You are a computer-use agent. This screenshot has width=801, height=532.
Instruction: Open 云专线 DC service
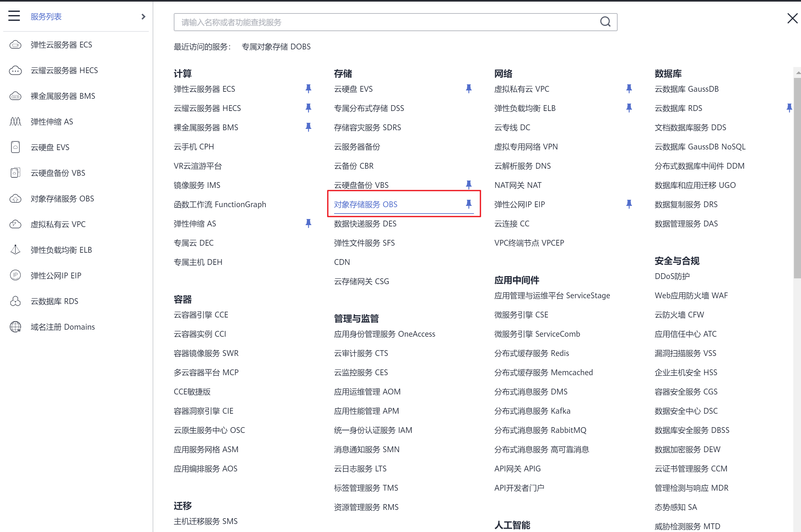(512, 128)
